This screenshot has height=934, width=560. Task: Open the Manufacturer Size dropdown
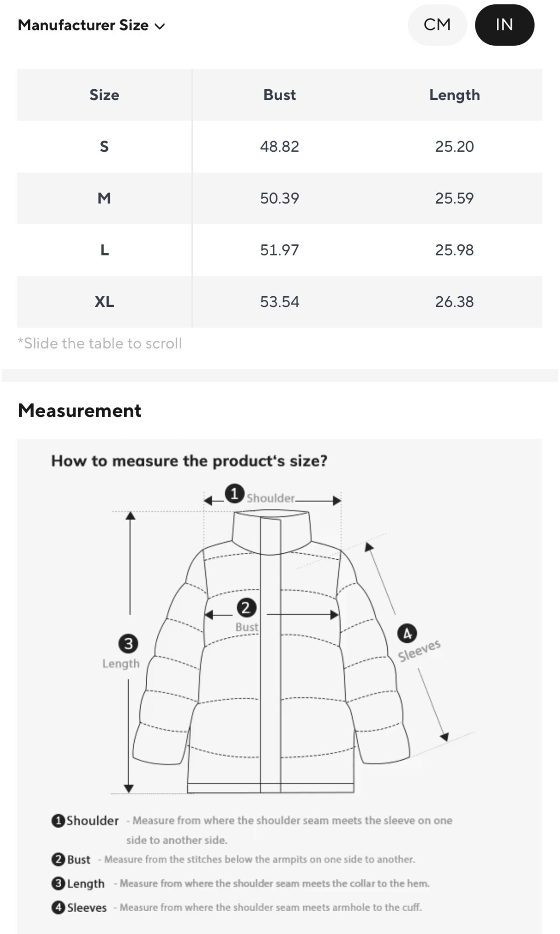pyautogui.click(x=91, y=25)
